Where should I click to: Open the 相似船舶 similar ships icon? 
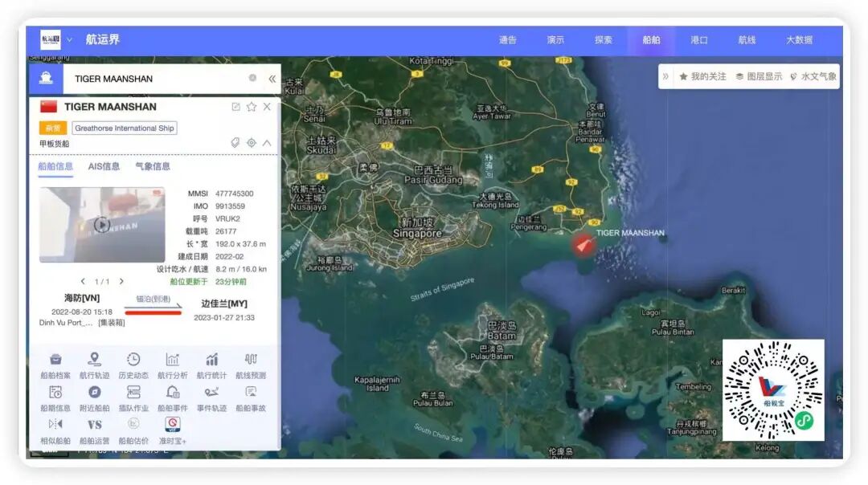[x=55, y=424]
